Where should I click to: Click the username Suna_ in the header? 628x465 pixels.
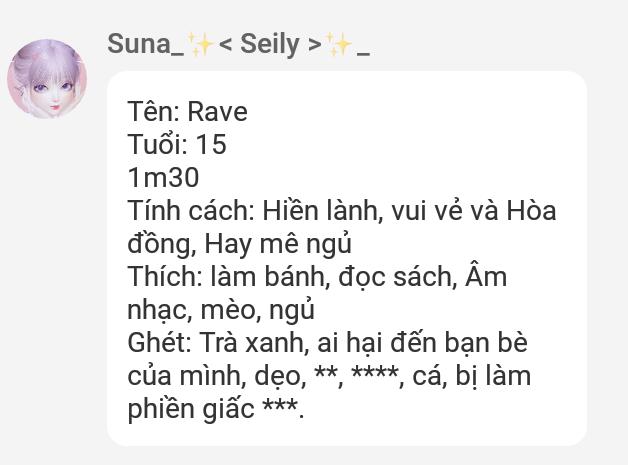[x=145, y=45]
